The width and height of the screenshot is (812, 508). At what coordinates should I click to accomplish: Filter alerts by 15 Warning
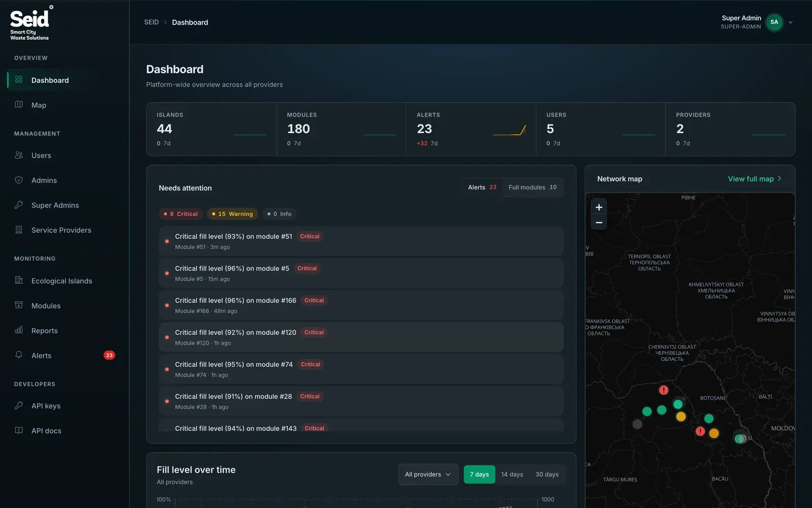tap(232, 214)
